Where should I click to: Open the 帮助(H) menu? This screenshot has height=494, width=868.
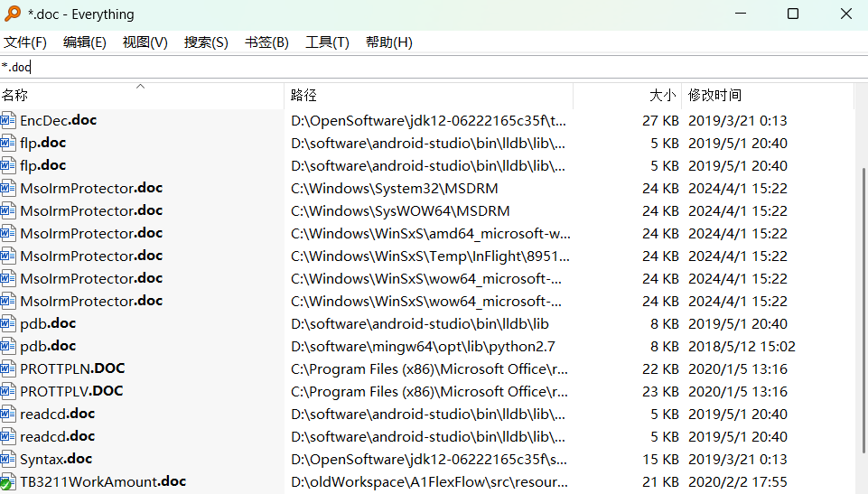coord(388,42)
